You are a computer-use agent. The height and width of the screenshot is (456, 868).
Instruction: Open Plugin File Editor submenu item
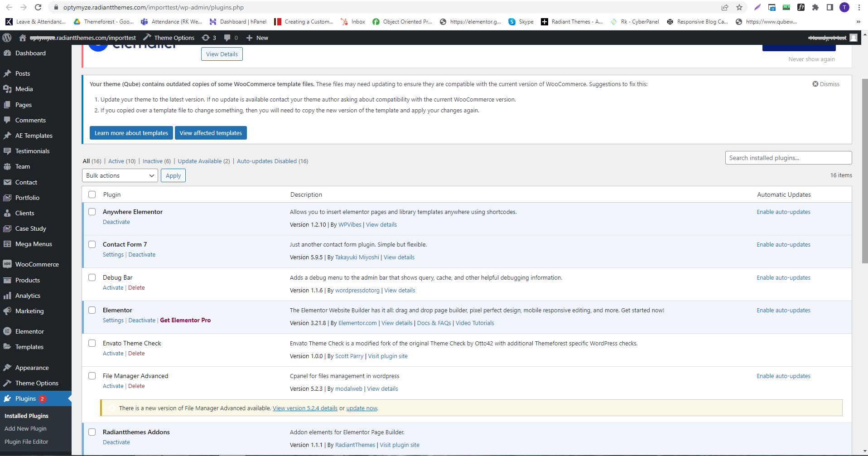(x=26, y=441)
